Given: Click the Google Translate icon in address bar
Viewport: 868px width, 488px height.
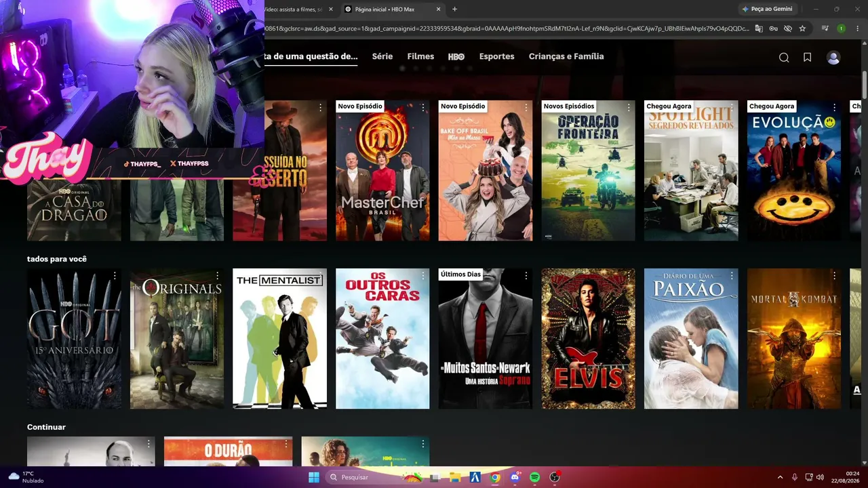Looking at the screenshot, I should (759, 28).
